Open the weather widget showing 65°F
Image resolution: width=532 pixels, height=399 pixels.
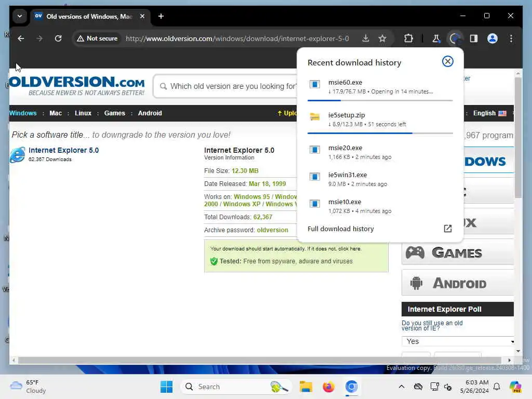point(28,387)
